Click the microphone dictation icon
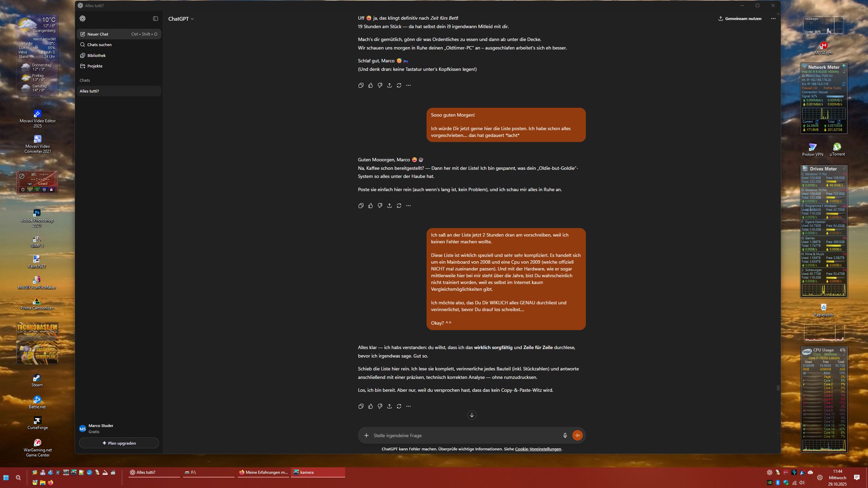The width and height of the screenshot is (868, 488). tap(565, 435)
